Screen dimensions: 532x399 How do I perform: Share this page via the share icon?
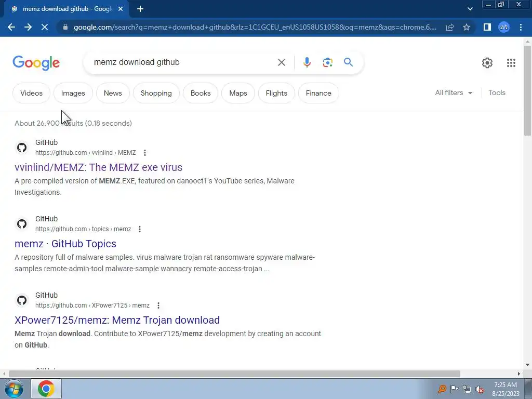click(450, 27)
